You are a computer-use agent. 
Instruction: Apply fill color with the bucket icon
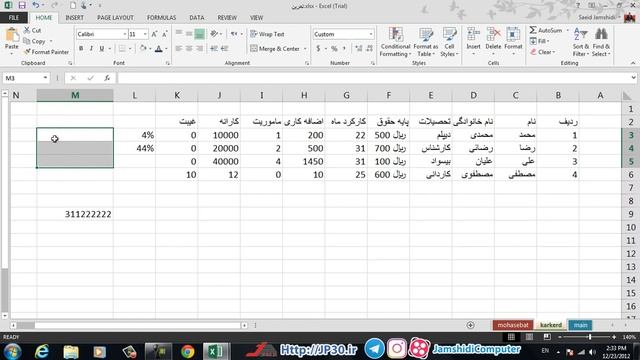[x=143, y=49]
